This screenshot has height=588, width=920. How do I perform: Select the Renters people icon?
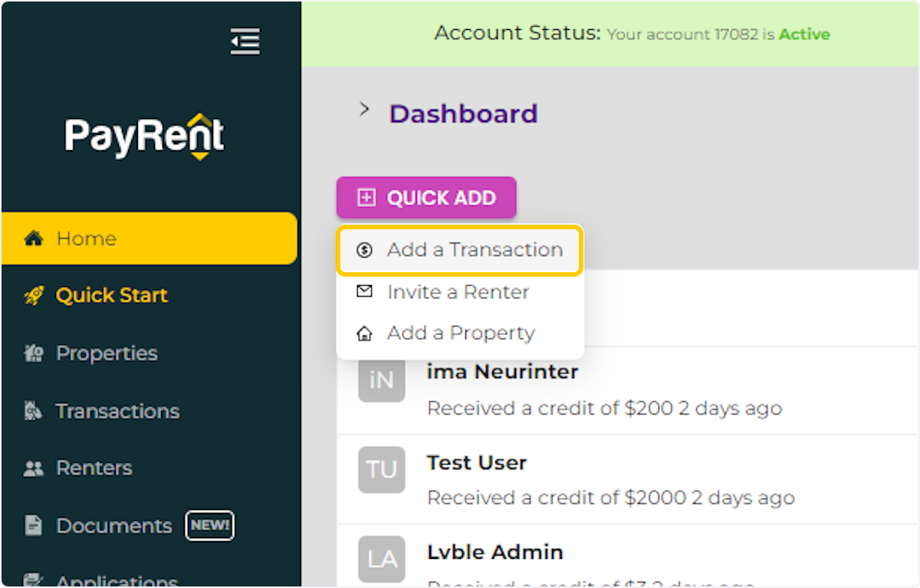34,468
